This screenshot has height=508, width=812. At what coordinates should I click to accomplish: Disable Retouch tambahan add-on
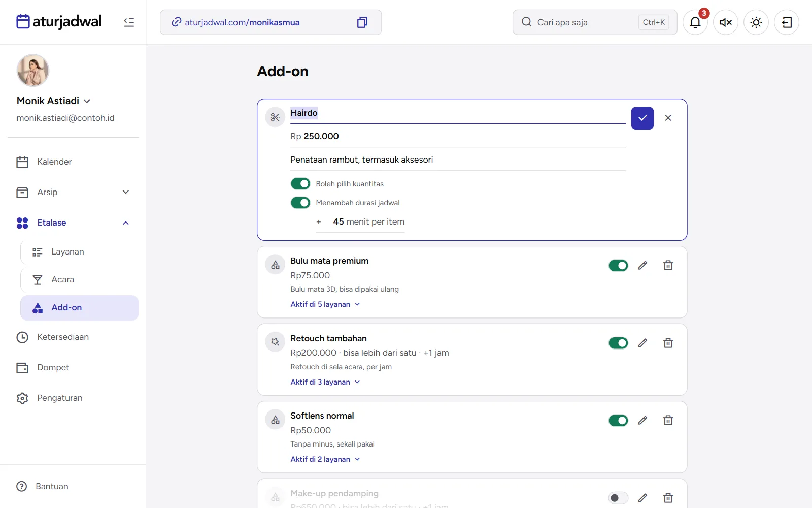point(618,343)
